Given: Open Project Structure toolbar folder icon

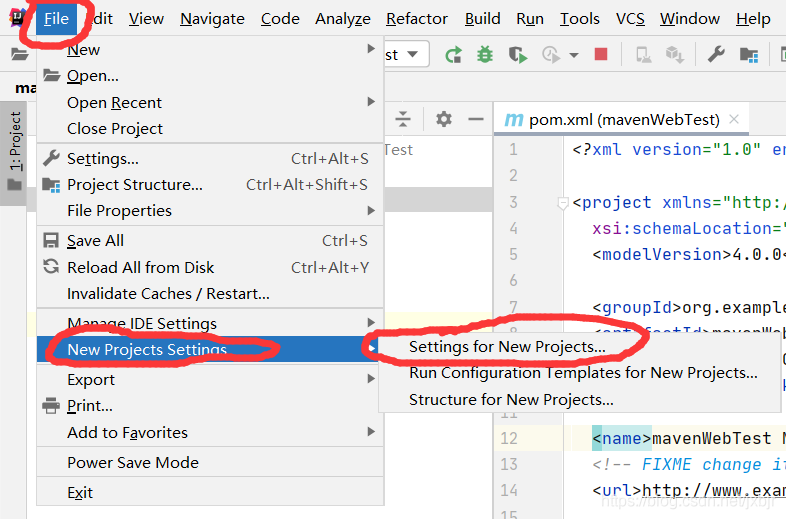Looking at the screenshot, I should point(747,55).
